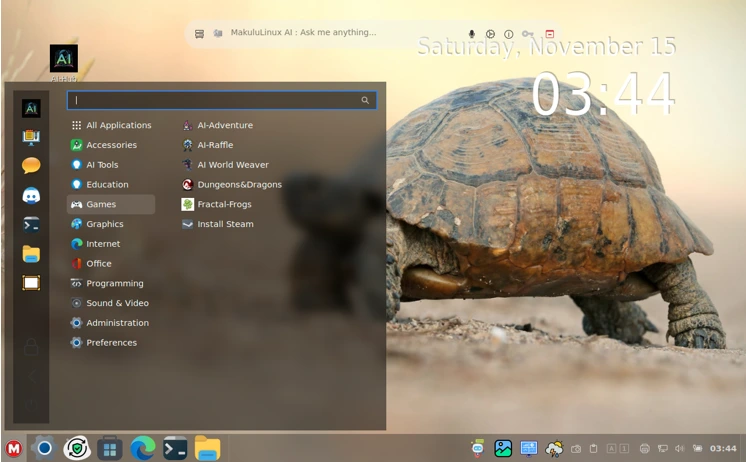Open wallpaper image icon in tray
The image size is (746, 462).
[503, 448]
